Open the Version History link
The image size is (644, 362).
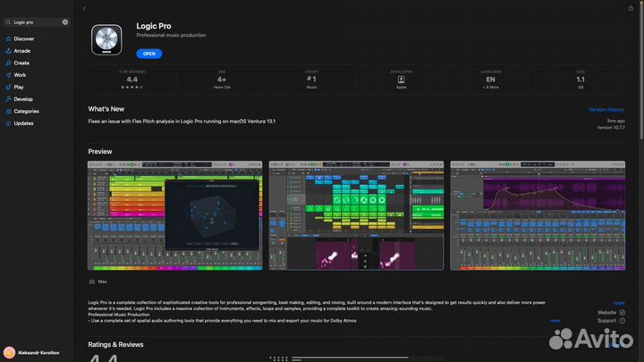pos(606,110)
